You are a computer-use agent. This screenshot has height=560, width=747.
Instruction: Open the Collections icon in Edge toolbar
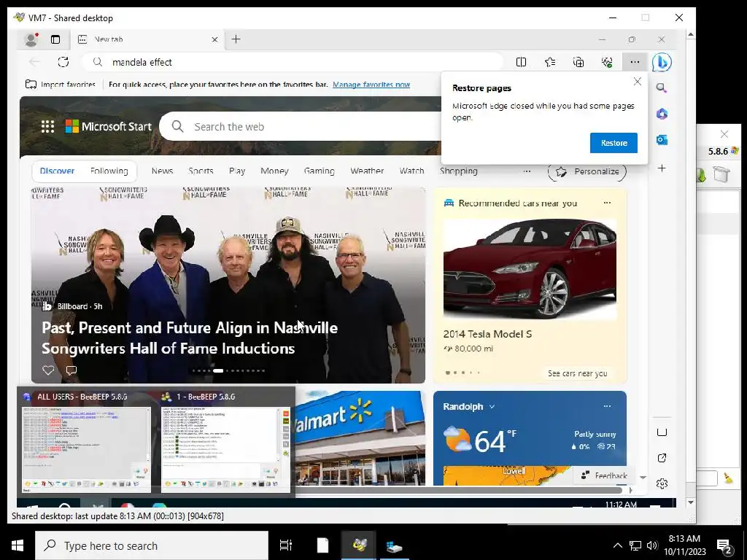tap(578, 62)
